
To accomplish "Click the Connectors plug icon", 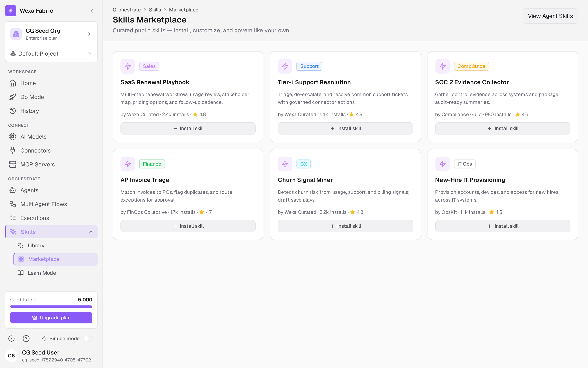I will coord(13,150).
